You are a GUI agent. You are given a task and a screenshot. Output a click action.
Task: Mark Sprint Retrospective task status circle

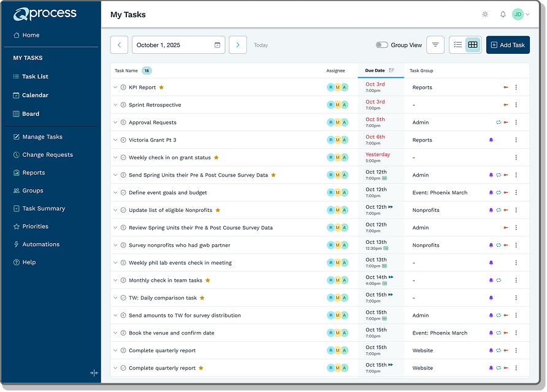point(123,105)
